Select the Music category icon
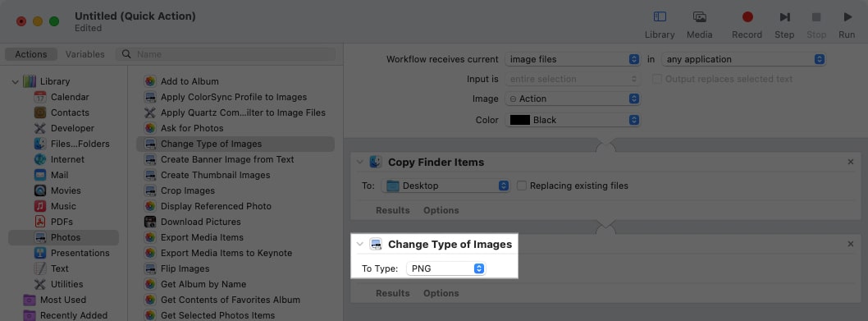Viewport: 868px width, 321px height. 40,206
